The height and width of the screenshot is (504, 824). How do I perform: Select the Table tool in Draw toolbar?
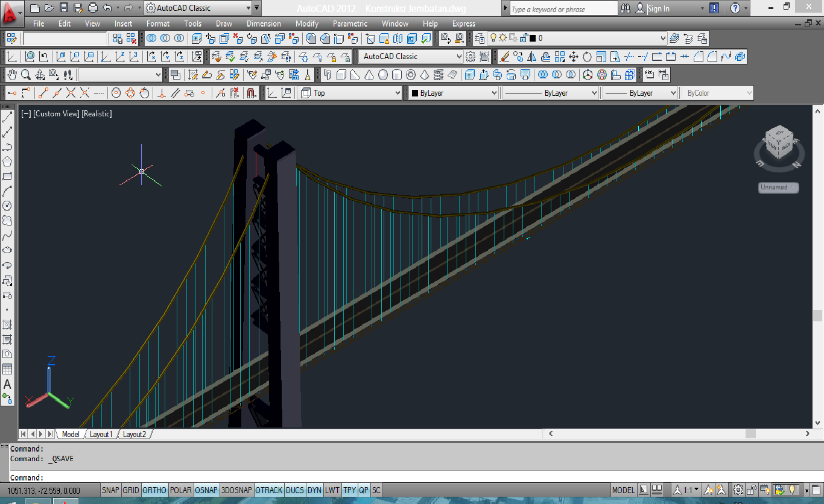[x=7, y=369]
